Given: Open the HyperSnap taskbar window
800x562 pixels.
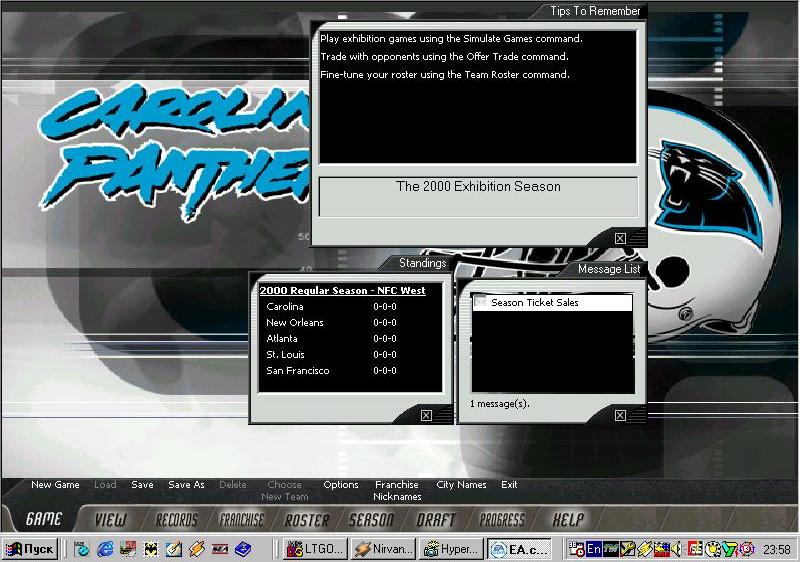Looking at the screenshot, I should tap(449, 549).
